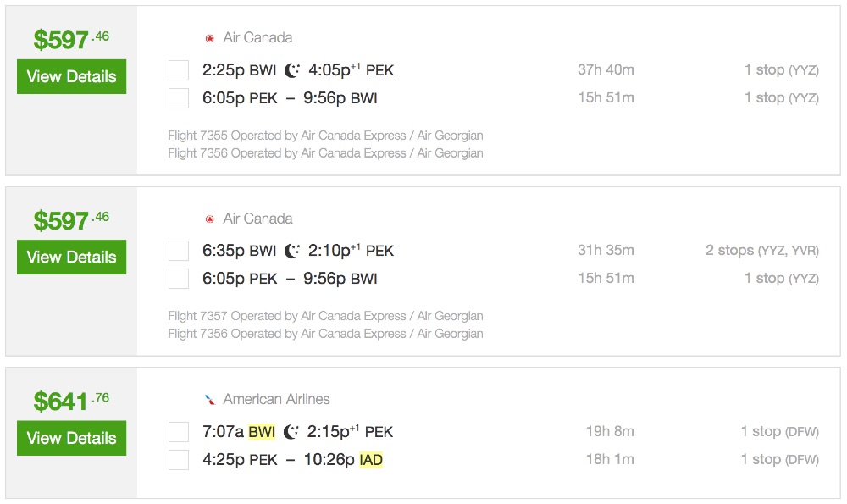This screenshot has height=504, width=847.
Task: Check the 6:05p PEK return in the first result
Action: click(x=179, y=98)
